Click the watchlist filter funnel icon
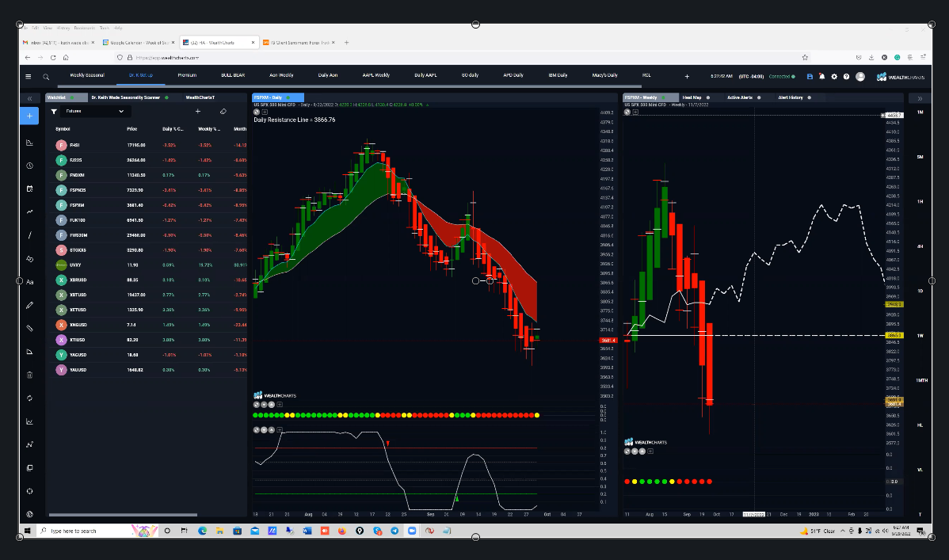949x560 pixels. coord(54,112)
